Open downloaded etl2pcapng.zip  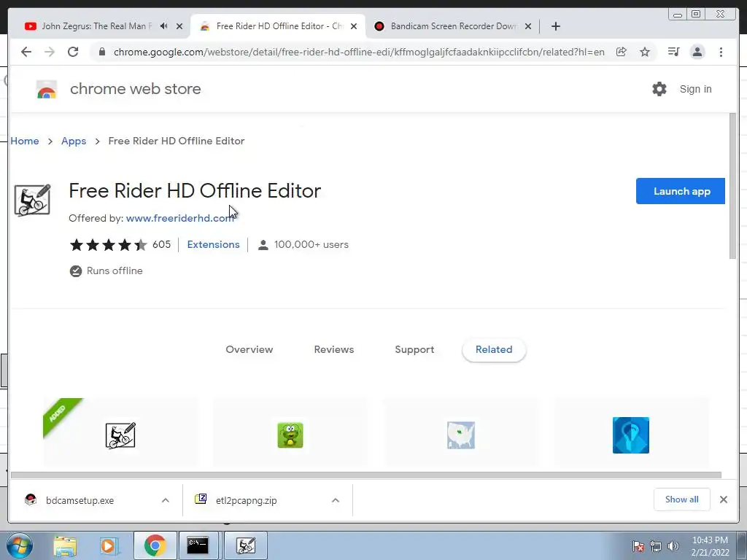click(x=246, y=500)
